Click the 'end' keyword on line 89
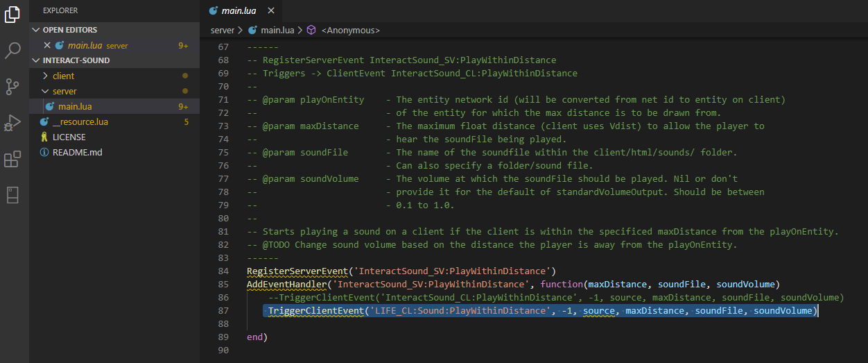 click(x=254, y=337)
